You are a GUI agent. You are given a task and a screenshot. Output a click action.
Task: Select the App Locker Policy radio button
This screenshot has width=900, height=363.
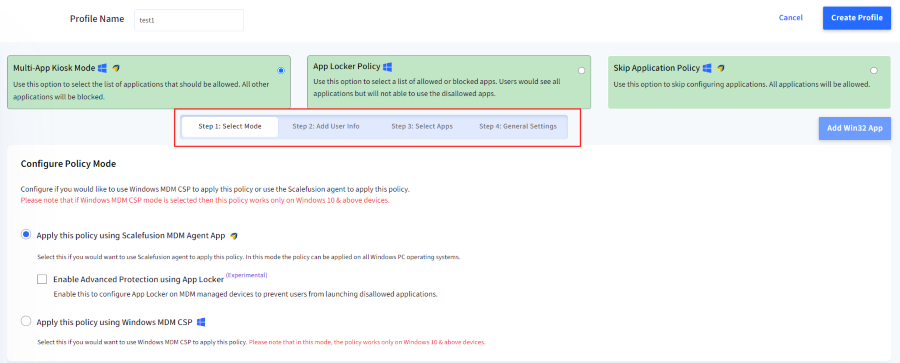[581, 71]
